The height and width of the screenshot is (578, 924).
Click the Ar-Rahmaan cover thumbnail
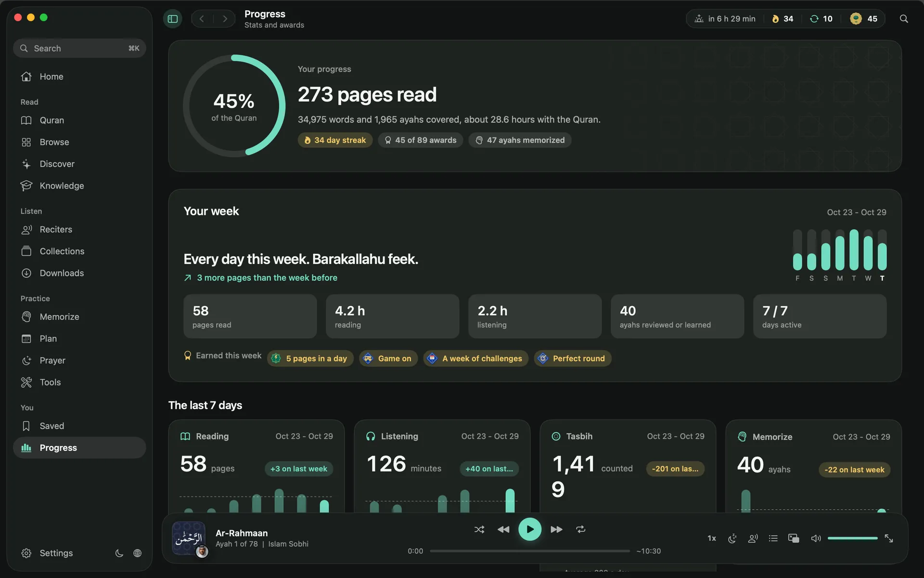point(189,539)
